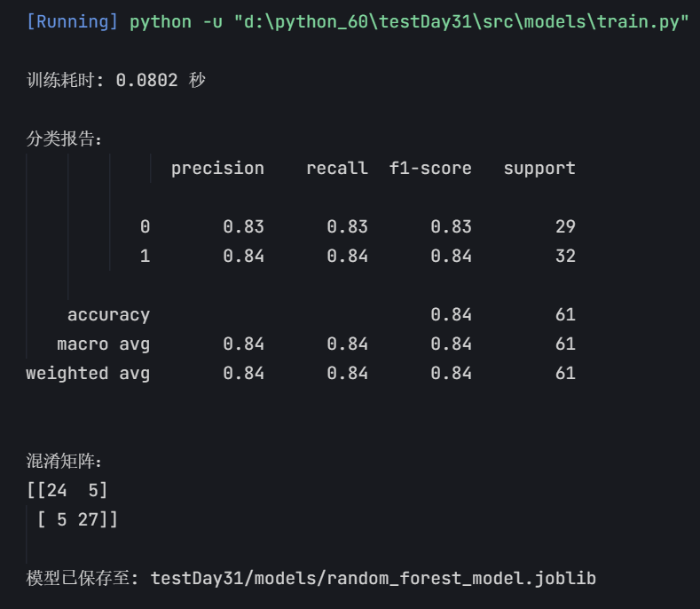Click the 'support' column header
The width and height of the screenshot is (700, 609).
(539, 169)
